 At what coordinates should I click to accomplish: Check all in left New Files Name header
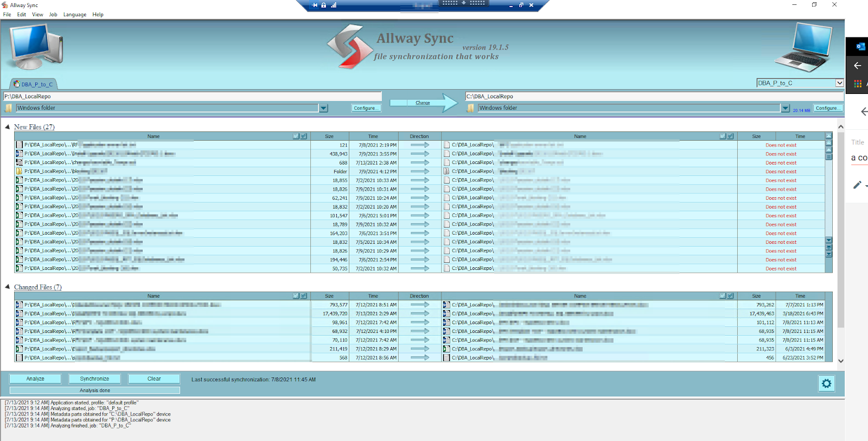[296, 136]
